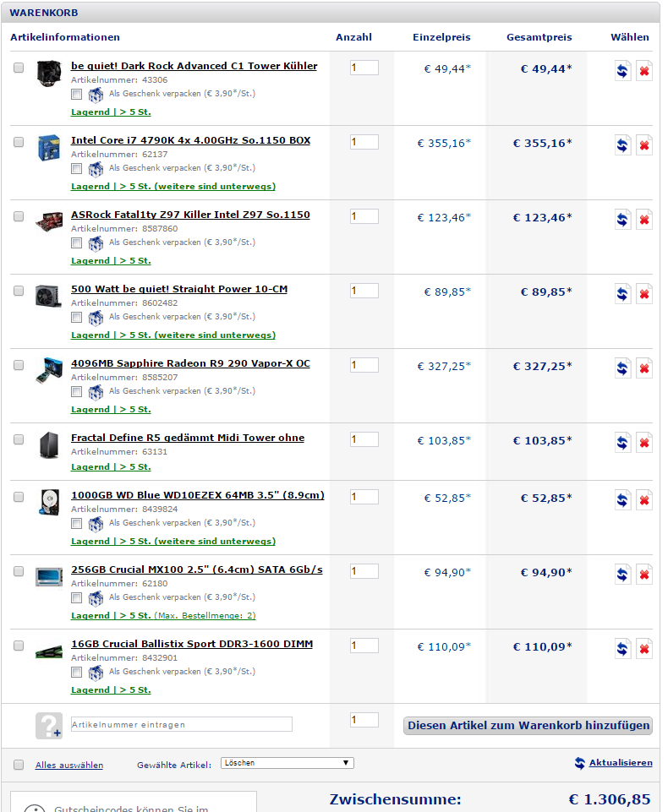The image size is (668, 812).
Task: Add entered article number to Warenkorb
Action: (x=528, y=725)
